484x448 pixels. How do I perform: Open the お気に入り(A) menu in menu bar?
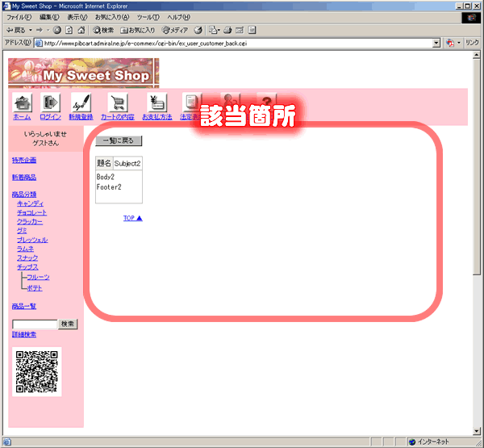click(x=112, y=17)
